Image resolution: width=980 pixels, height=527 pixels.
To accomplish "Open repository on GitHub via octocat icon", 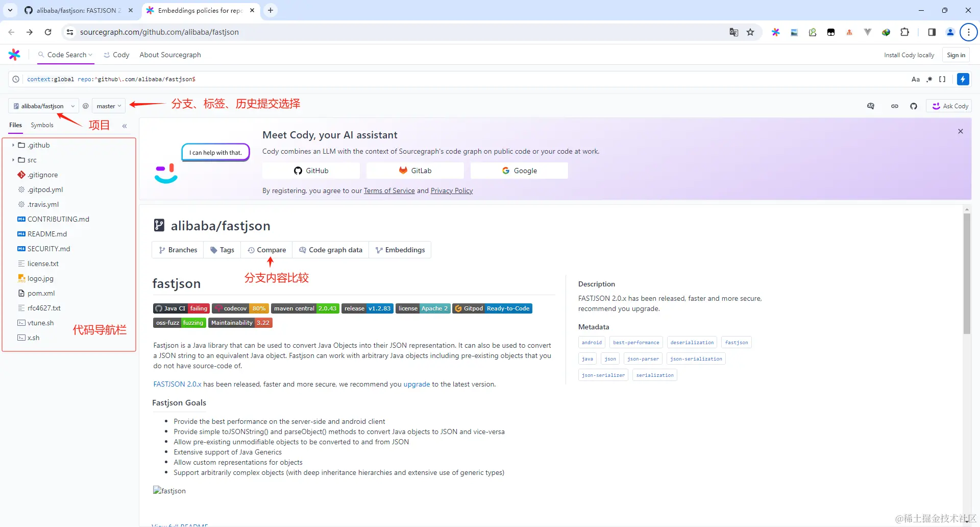I will click(x=914, y=106).
